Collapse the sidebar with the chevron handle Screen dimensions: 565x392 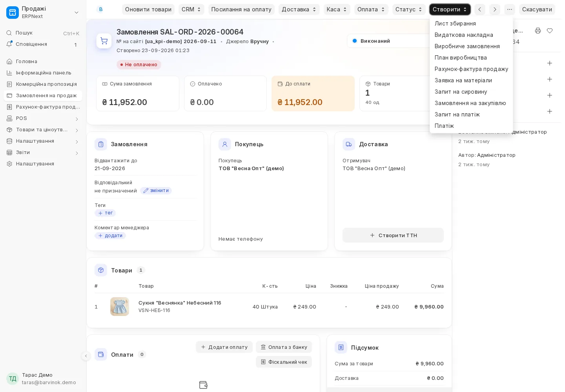[86, 356]
